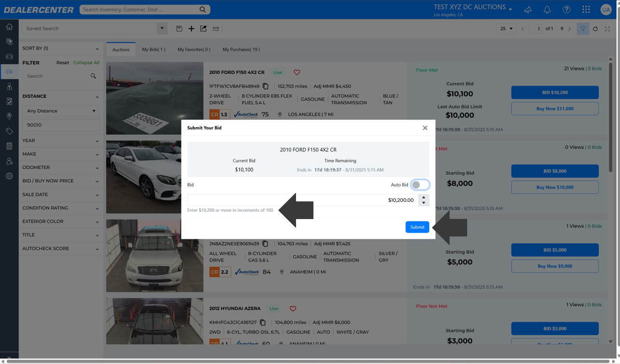
Task: Switch to the My Favorites(0) tab
Action: [x=194, y=50]
